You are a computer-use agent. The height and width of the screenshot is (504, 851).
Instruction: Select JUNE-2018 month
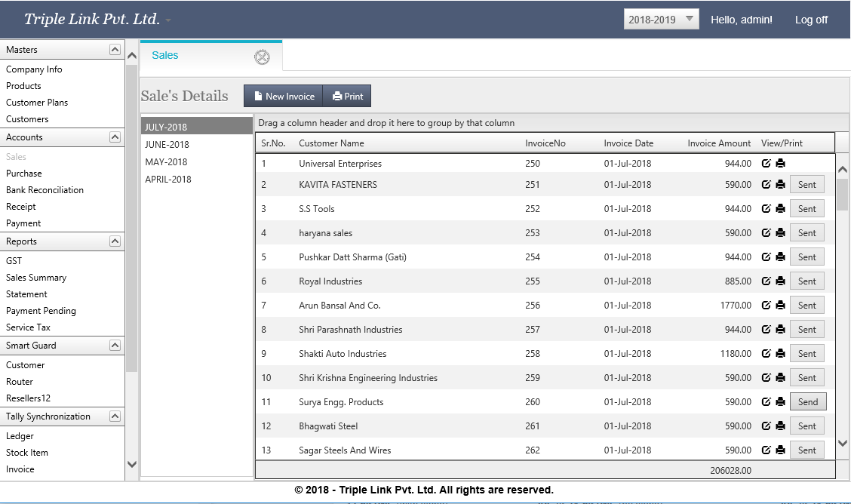196,144
